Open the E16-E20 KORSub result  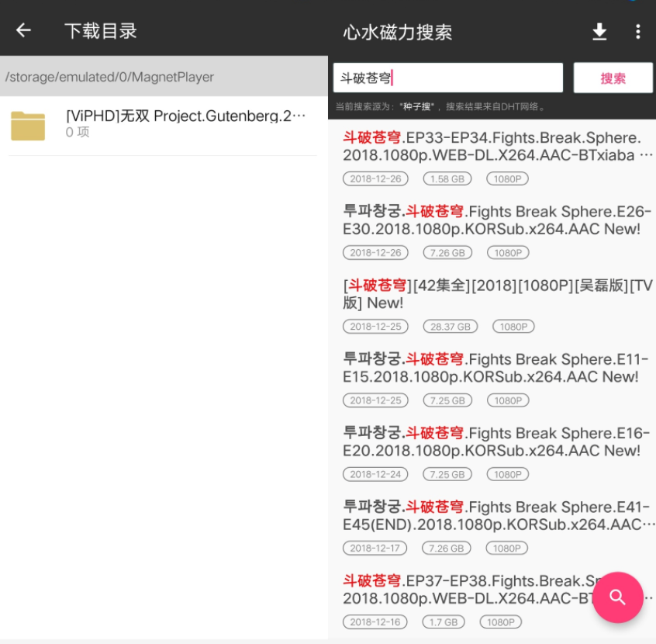(x=492, y=441)
